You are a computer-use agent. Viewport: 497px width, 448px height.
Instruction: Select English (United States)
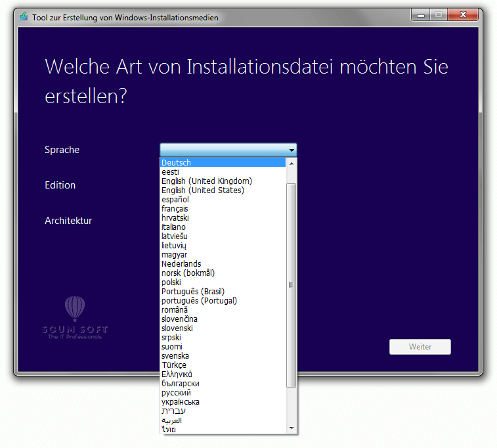coord(223,190)
